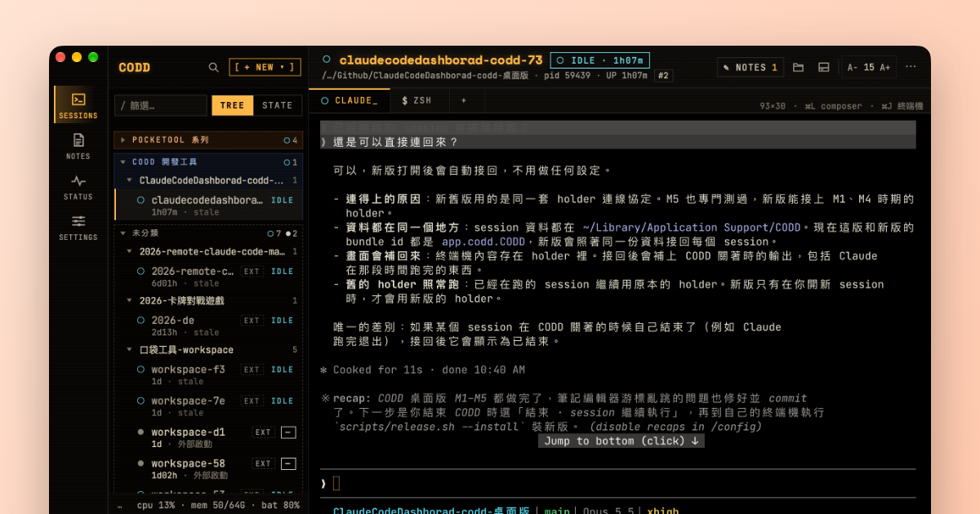Image resolution: width=980 pixels, height=514 pixels.
Task: Click the IDLE · 1h07m status badge
Action: click(599, 60)
